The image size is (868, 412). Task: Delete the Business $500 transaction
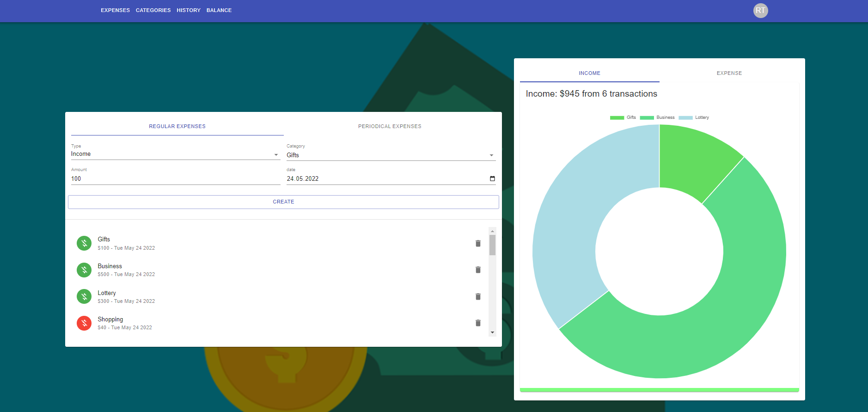(478, 270)
